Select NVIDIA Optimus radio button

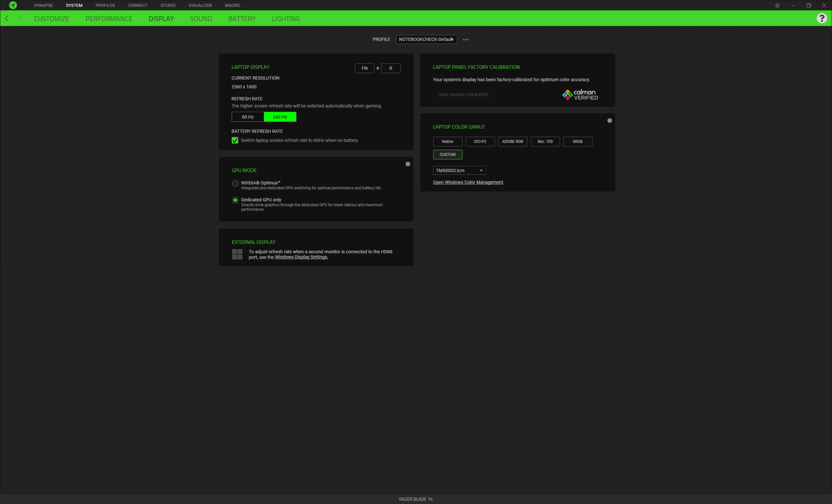pos(235,184)
